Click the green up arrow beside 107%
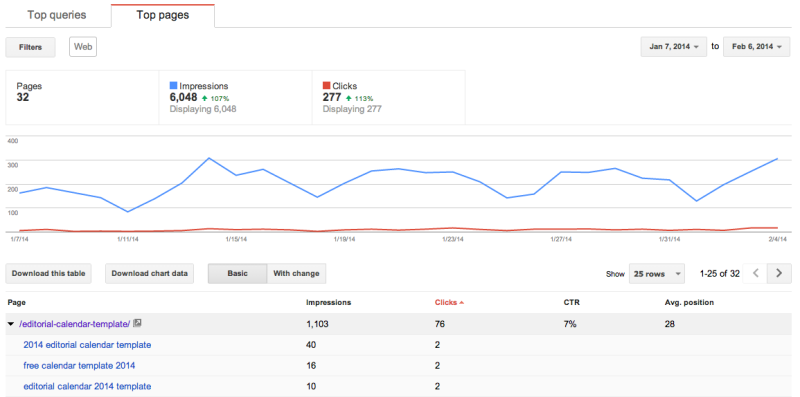Image resolution: width=800 pixels, height=397 pixels. [x=205, y=98]
